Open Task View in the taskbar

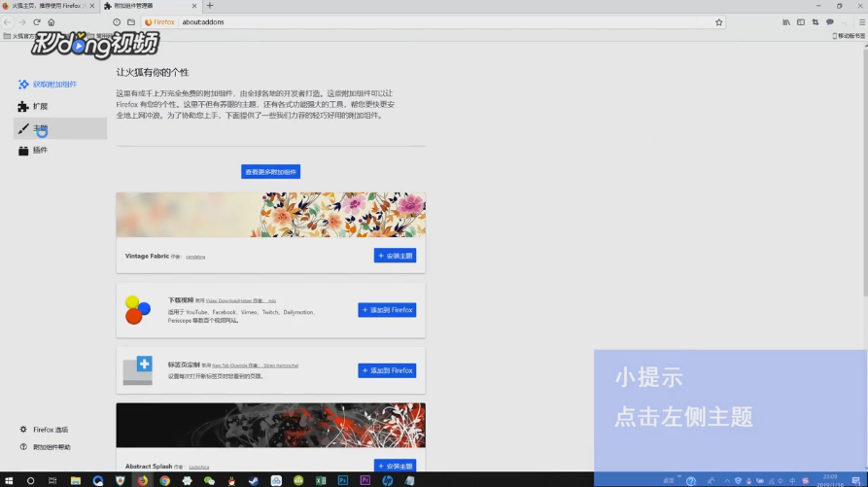click(x=52, y=480)
